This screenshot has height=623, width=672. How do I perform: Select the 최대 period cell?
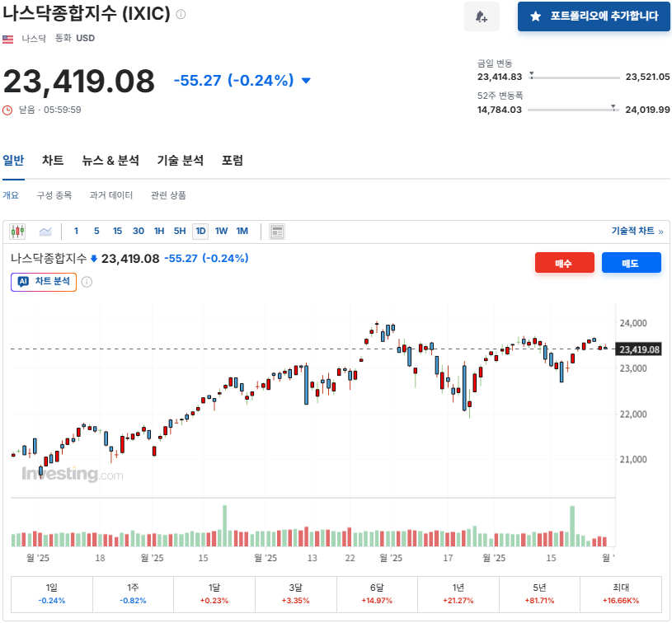coord(621,594)
